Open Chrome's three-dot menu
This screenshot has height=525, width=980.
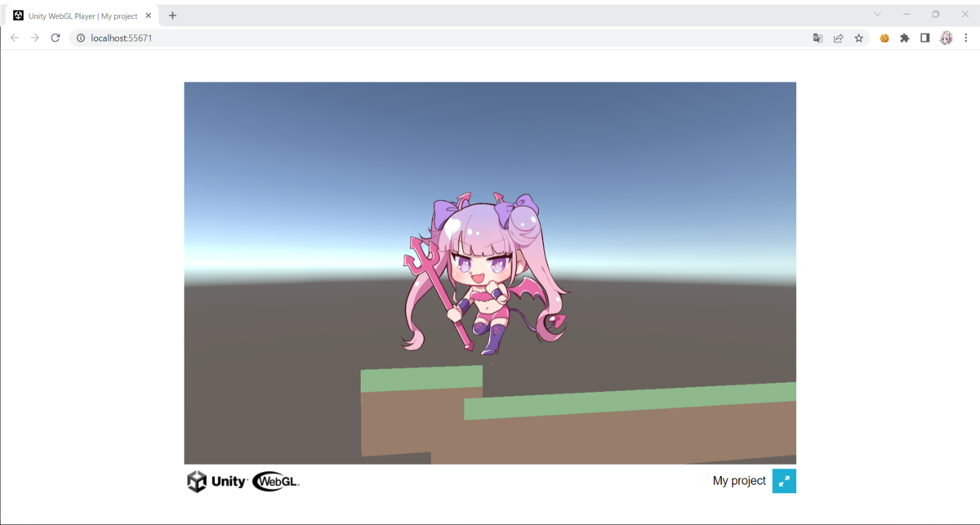[965, 38]
